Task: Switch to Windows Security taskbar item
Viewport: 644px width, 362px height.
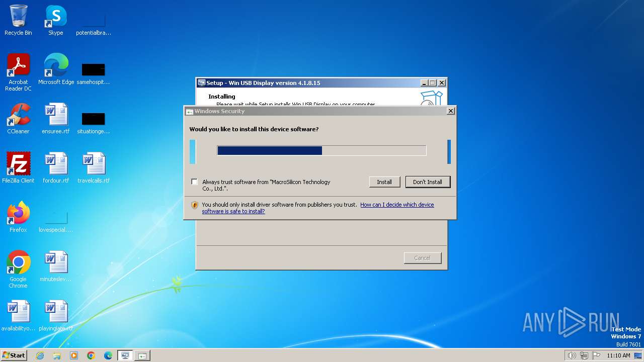Action: tap(142, 355)
